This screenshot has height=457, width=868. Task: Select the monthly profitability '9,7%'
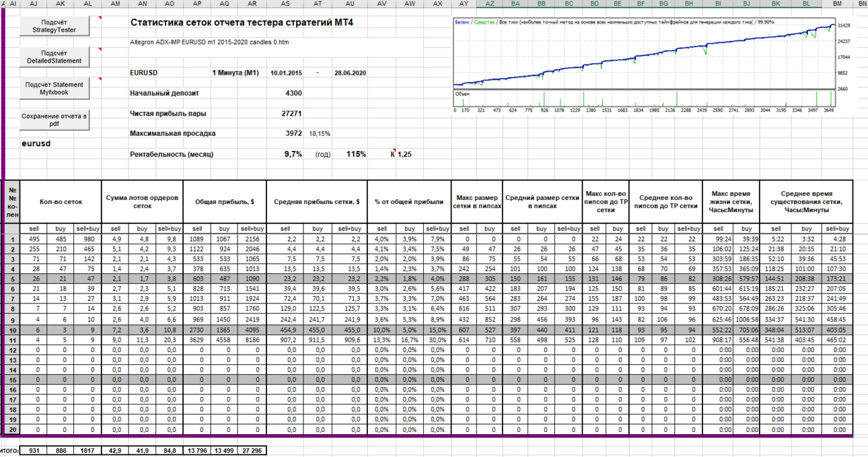[293, 154]
